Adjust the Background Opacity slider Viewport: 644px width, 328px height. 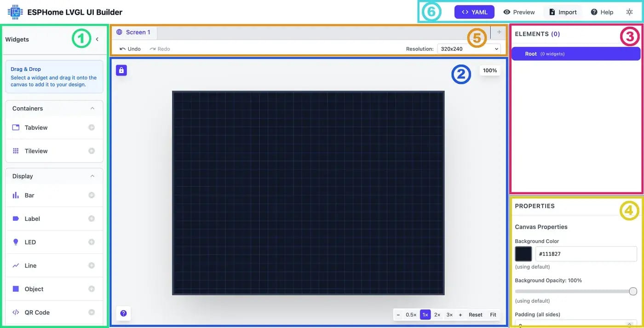click(576, 291)
